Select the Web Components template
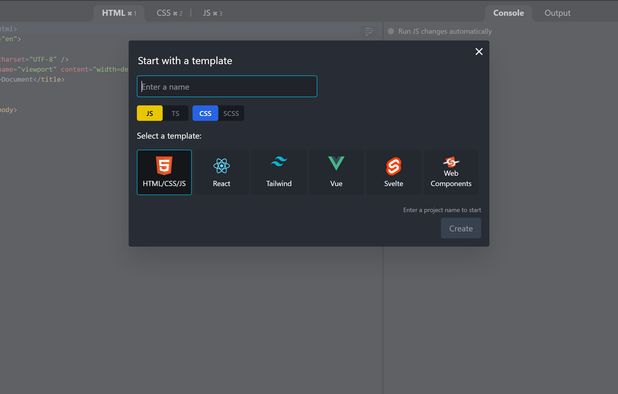 [x=451, y=172]
